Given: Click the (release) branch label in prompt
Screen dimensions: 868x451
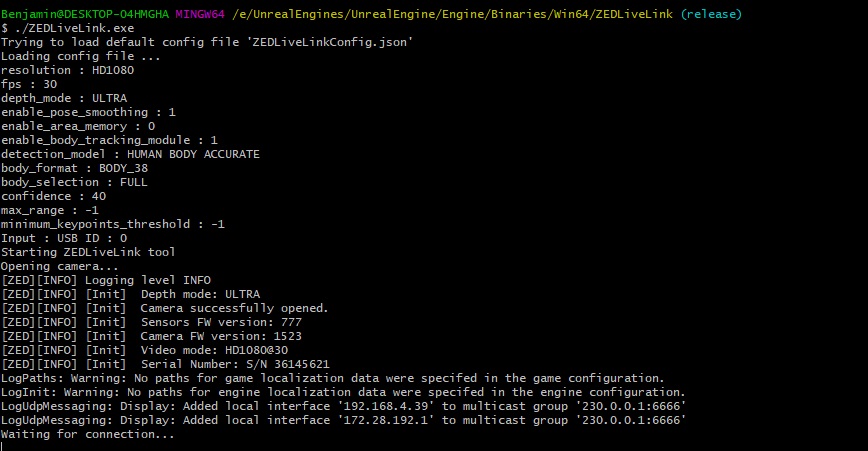Looking at the screenshot, I should point(711,14).
